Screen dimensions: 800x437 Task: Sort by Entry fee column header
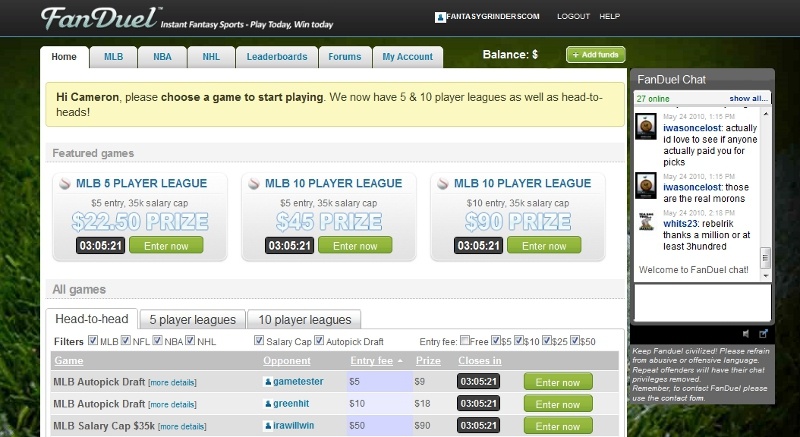371,361
